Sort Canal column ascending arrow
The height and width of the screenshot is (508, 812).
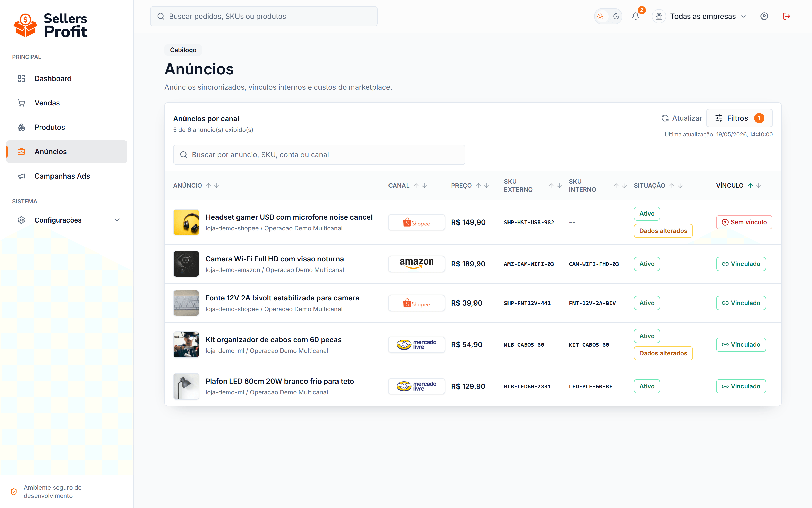click(x=416, y=185)
